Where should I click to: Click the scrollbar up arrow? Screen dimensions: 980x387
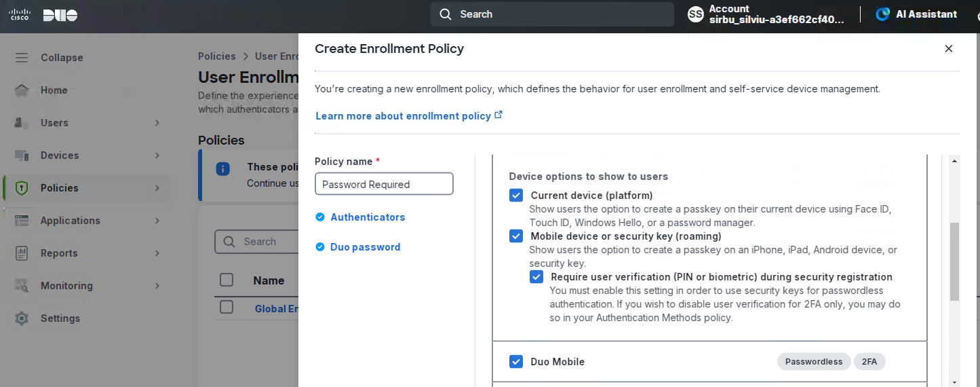click(954, 161)
